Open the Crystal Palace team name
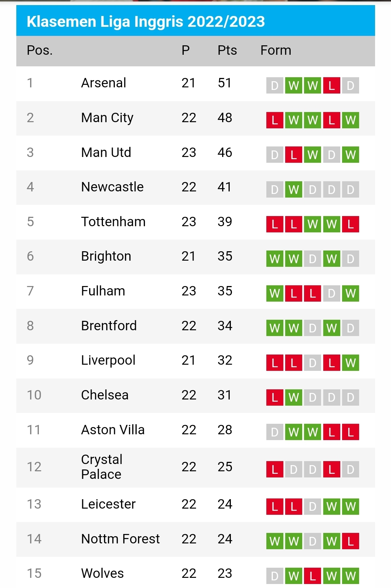The width and height of the screenshot is (391, 588). (102, 467)
